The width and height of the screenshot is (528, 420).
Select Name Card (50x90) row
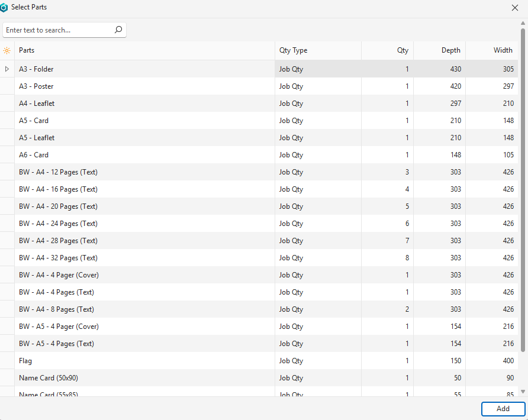click(x=144, y=378)
